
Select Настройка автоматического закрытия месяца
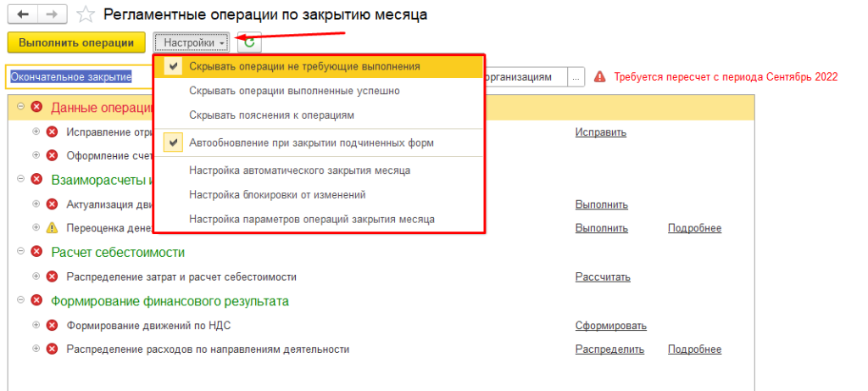pos(300,170)
